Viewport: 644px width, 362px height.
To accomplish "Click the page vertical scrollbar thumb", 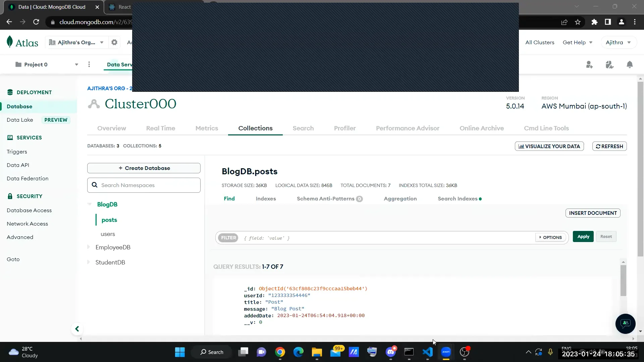I will point(640,169).
